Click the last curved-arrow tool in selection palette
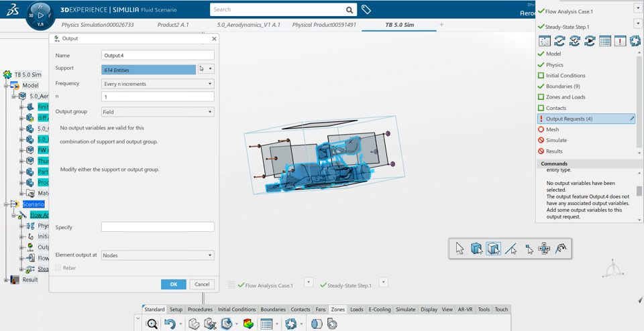 point(561,248)
